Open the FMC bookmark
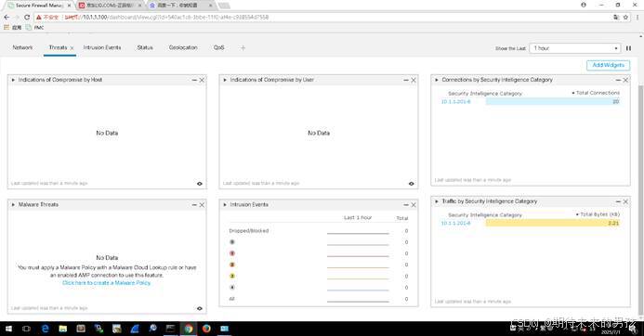644x336 pixels. 35,28
